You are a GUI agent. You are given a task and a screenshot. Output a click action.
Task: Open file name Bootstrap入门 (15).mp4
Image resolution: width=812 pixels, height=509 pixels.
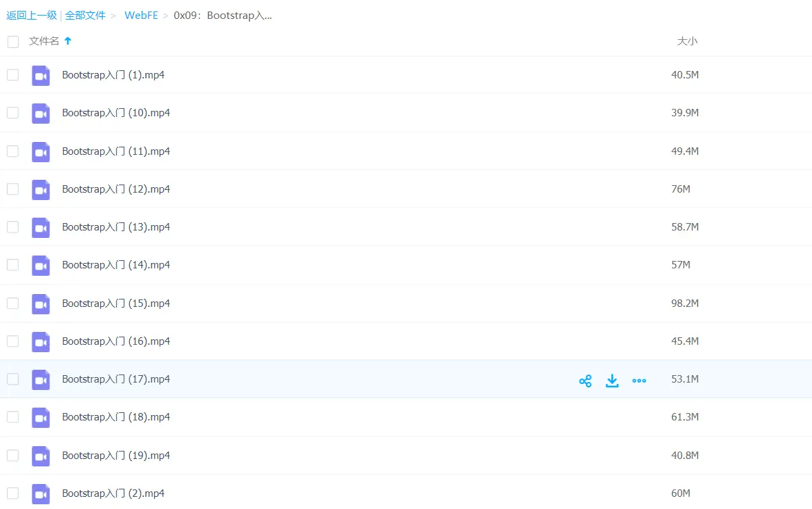point(116,304)
